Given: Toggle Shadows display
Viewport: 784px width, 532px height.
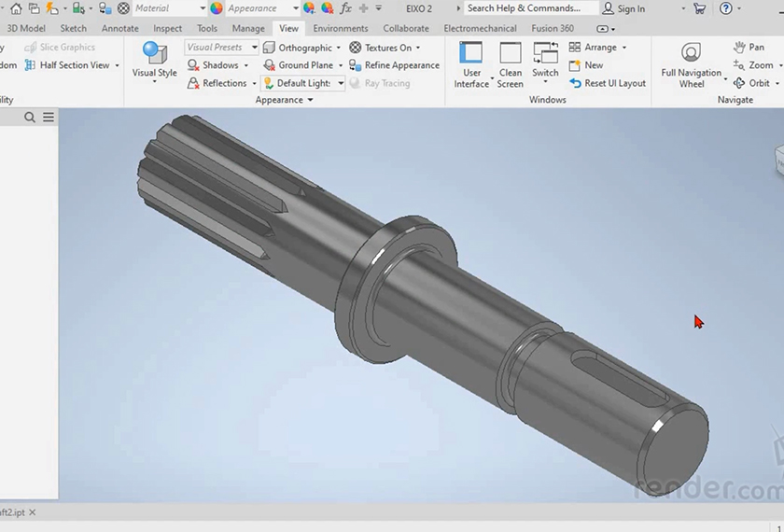Looking at the screenshot, I should 213,65.
